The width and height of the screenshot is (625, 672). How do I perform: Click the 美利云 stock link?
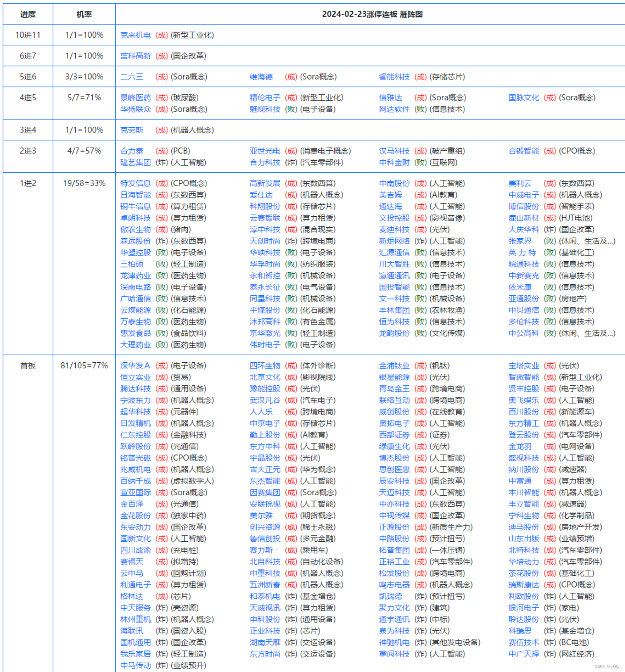(x=520, y=183)
